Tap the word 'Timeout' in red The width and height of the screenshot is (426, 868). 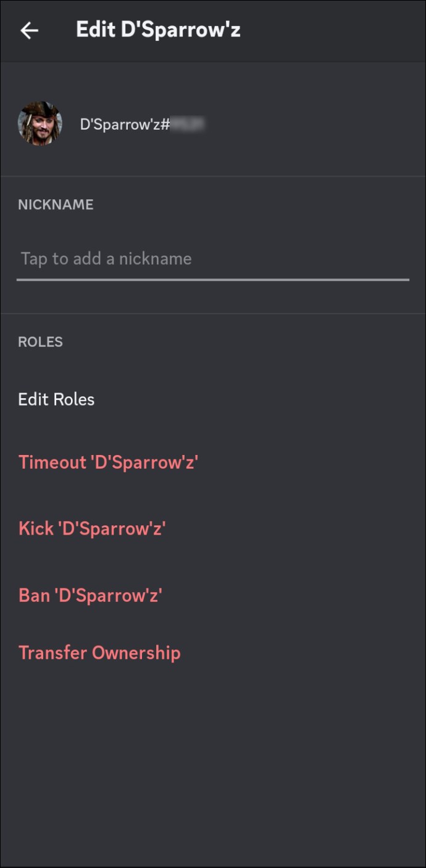click(52, 462)
